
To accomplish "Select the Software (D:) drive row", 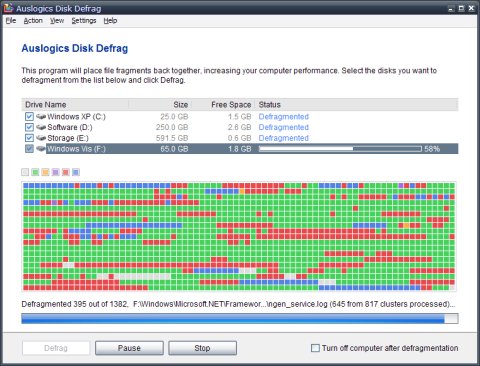I will click(240, 127).
